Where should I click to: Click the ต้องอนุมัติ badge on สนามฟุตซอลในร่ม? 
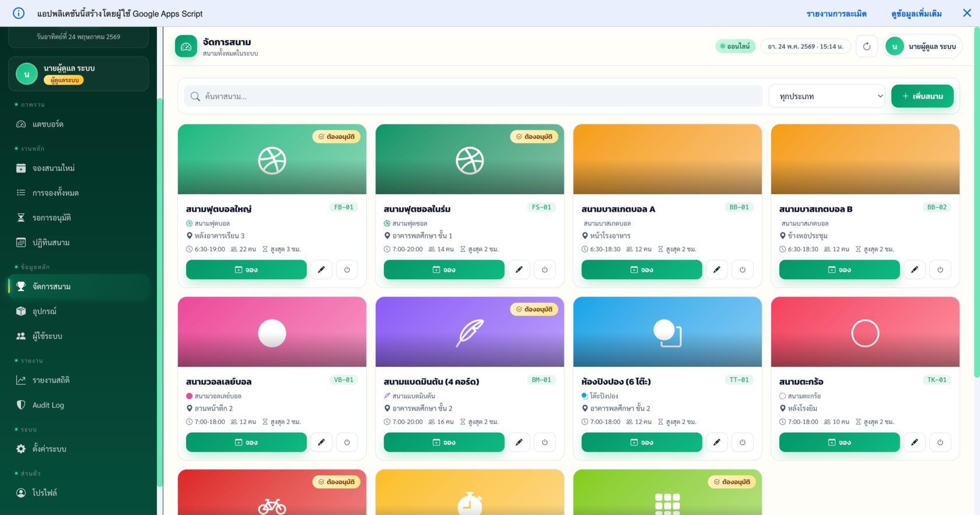click(x=534, y=136)
